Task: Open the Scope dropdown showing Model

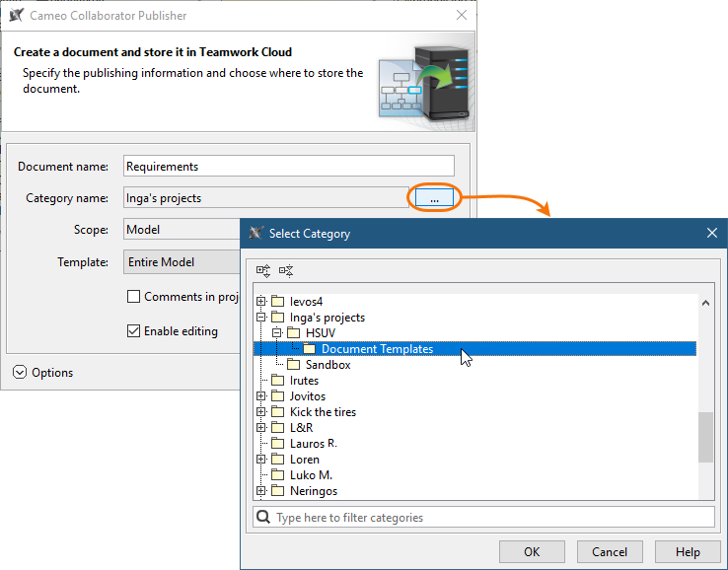Action: pos(182,230)
